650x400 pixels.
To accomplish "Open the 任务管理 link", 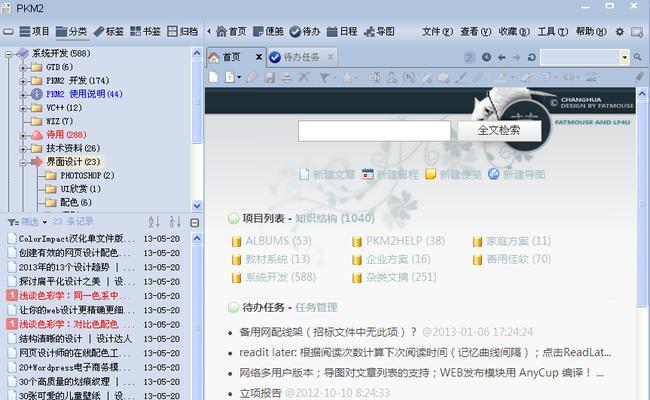I will tap(316, 308).
